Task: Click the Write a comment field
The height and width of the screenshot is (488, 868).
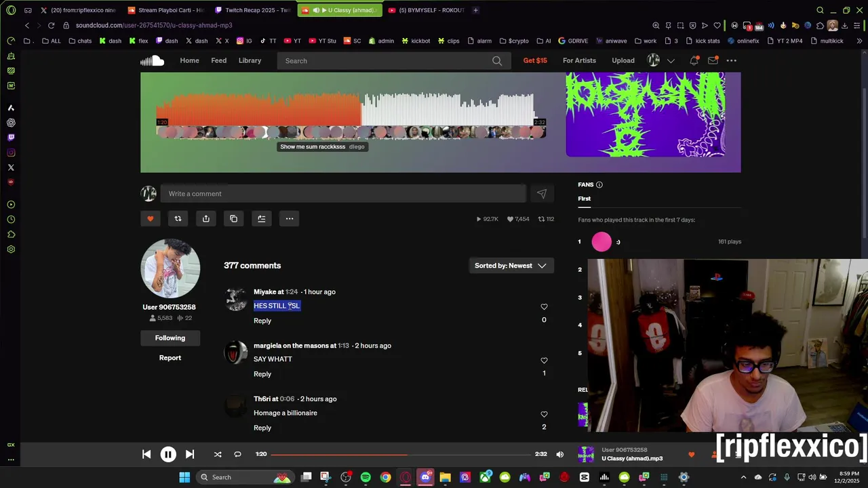Action: click(343, 194)
